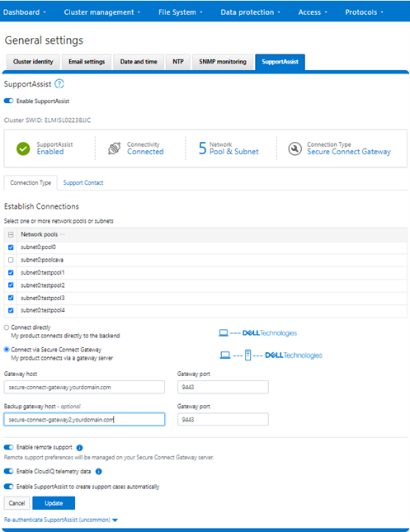Click the info icon beside Enable remote support
Screen dimensions: 410x532
pyautogui.click(x=80, y=448)
